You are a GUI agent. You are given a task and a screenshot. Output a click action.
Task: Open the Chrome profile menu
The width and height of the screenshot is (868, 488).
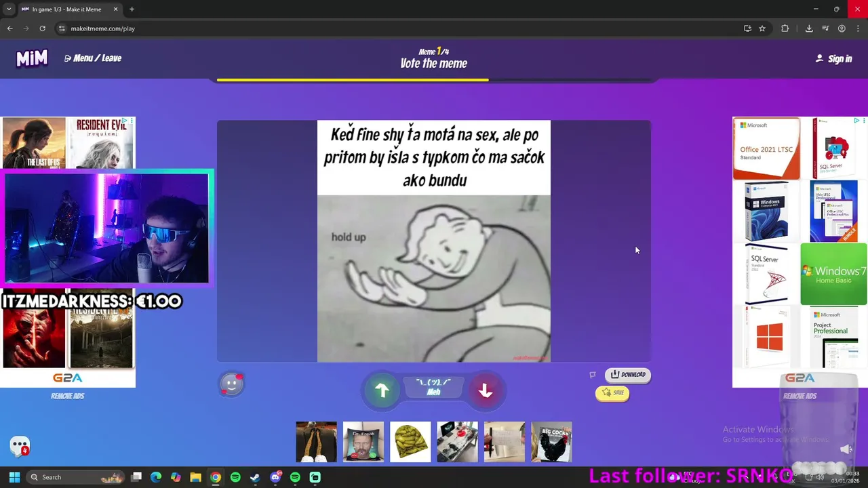click(842, 28)
